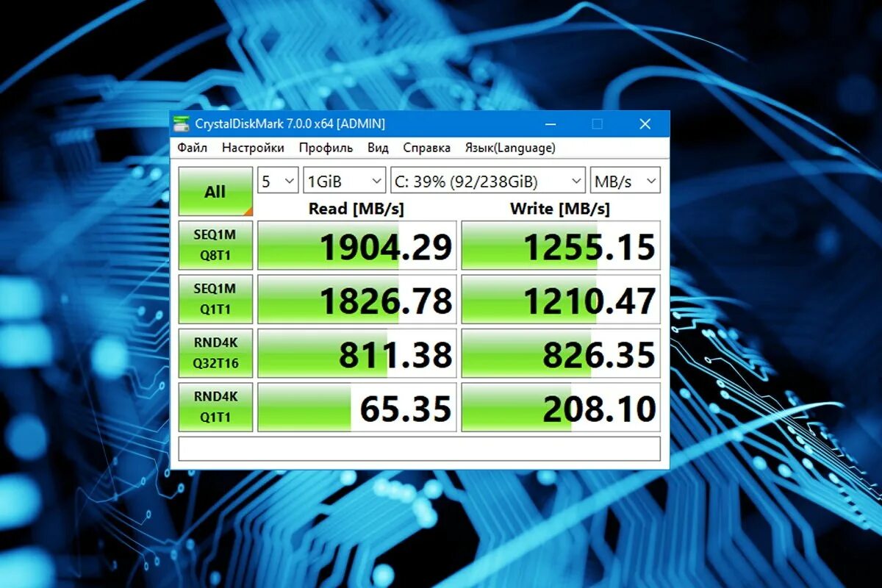
Task: Close the CrystalDiskMark window
Action: coord(645,123)
